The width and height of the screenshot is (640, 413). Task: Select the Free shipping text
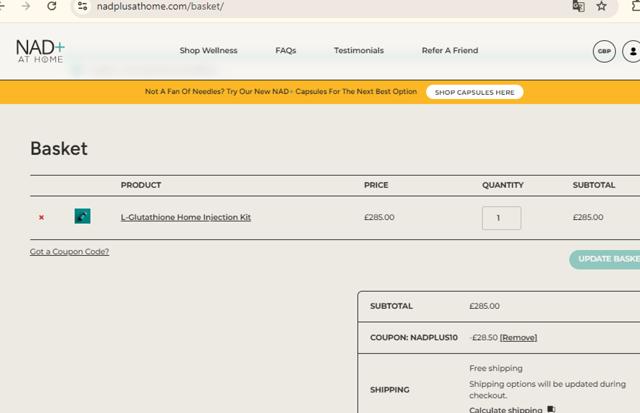pyautogui.click(x=496, y=368)
